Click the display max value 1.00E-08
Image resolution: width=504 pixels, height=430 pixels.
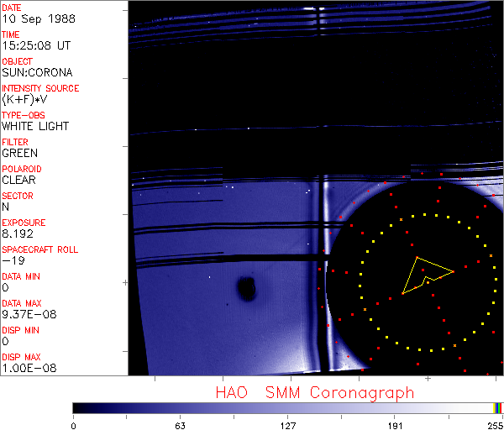click(27, 368)
